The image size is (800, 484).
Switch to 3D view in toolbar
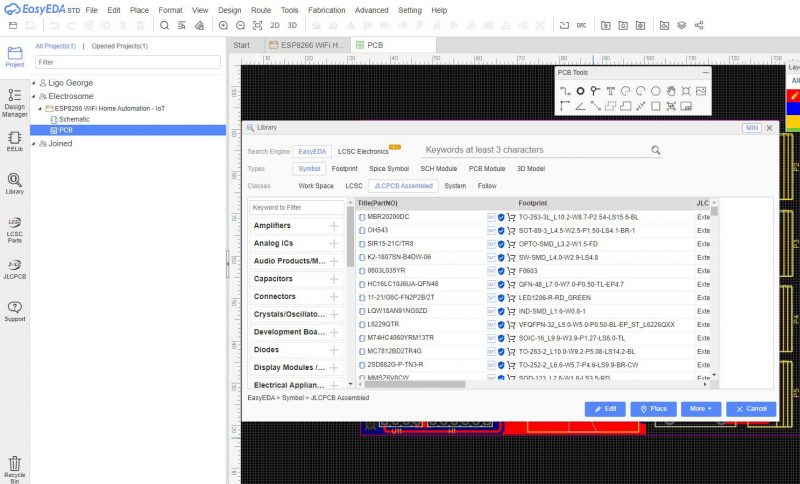tap(293, 25)
